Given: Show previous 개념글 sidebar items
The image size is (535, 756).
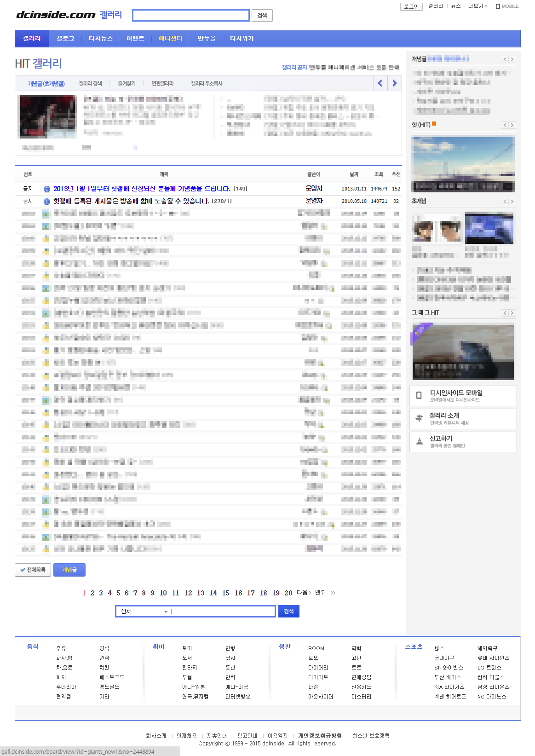Looking at the screenshot, I should [505, 59].
